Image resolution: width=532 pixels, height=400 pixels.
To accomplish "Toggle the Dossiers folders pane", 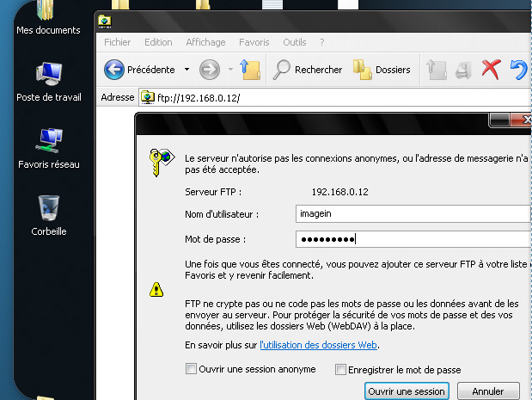I will tap(382, 70).
